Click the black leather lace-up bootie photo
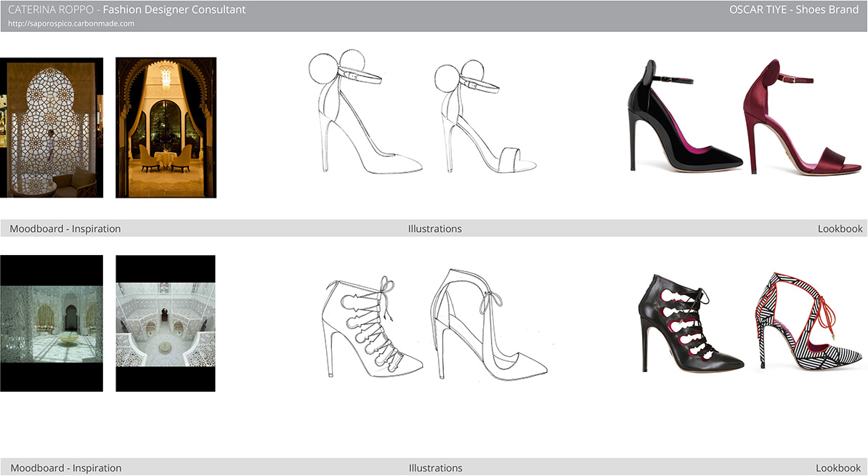This screenshot has width=868, height=476. [x=690, y=323]
